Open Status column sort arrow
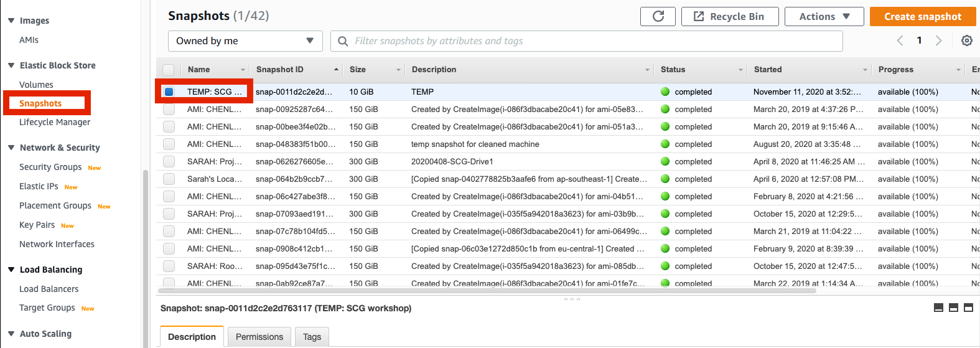Image resolution: width=980 pixels, height=348 pixels. [740, 70]
